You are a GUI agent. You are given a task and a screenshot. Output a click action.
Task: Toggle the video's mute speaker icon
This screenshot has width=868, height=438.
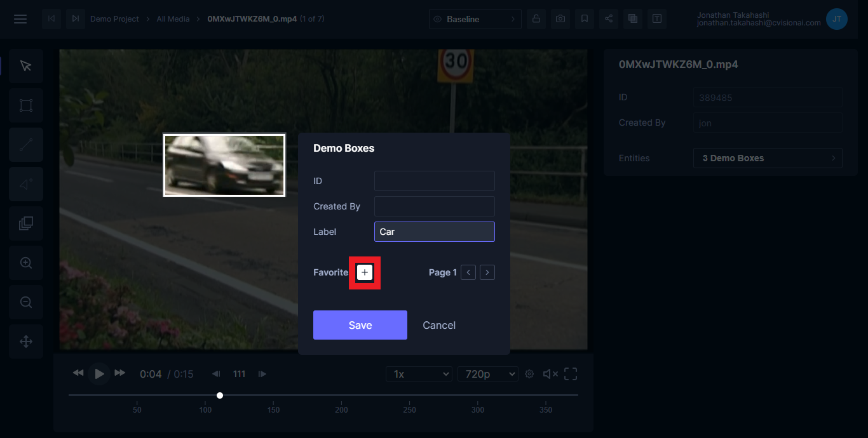point(550,374)
